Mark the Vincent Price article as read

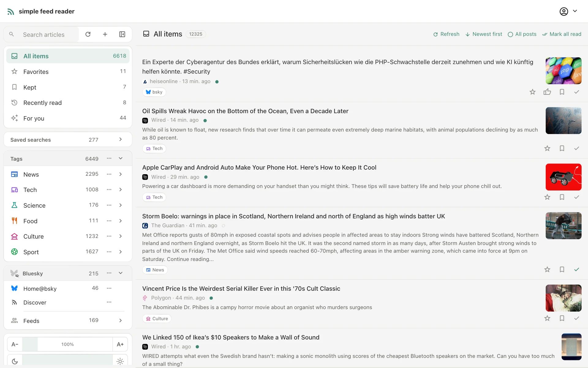click(577, 318)
